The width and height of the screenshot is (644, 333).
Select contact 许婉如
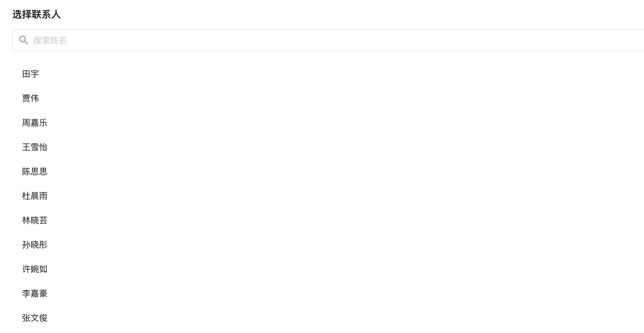pyautogui.click(x=328, y=269)
